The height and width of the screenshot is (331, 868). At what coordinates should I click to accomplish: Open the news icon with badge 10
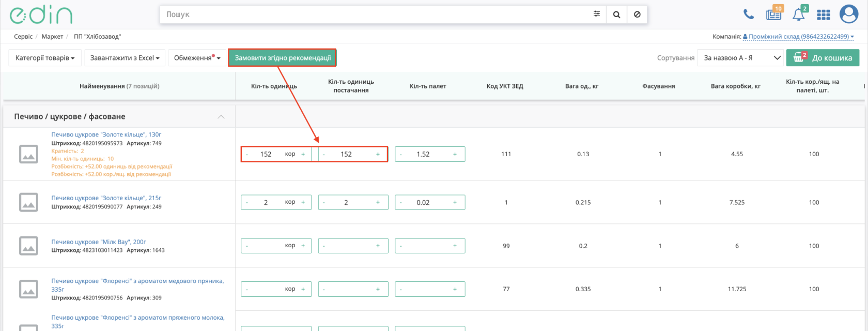pos(774,13)
